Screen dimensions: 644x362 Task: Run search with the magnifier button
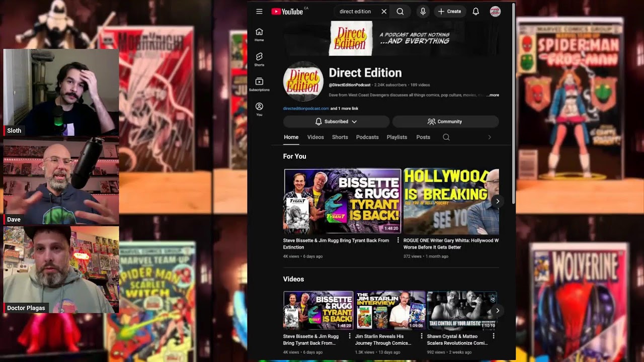[400, 12]
